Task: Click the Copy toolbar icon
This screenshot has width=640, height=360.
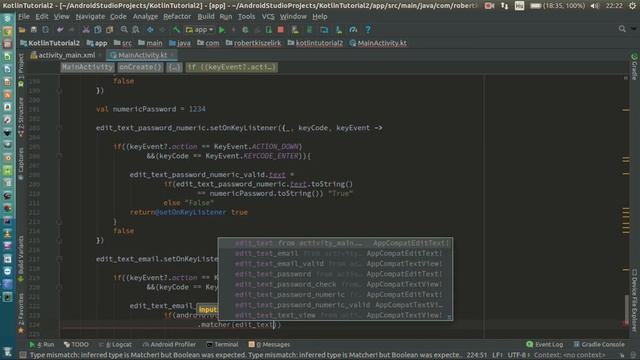Action: click(98, 30)
